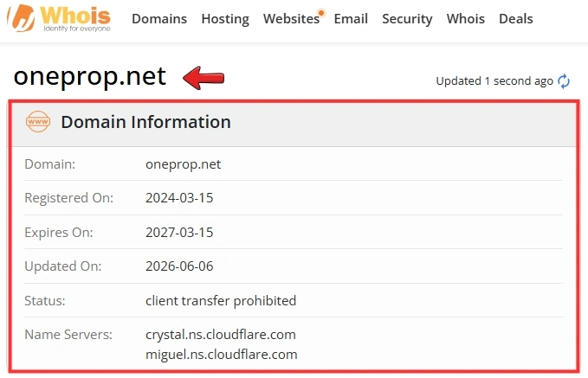Open the Whois menu item

coord(465,19)
